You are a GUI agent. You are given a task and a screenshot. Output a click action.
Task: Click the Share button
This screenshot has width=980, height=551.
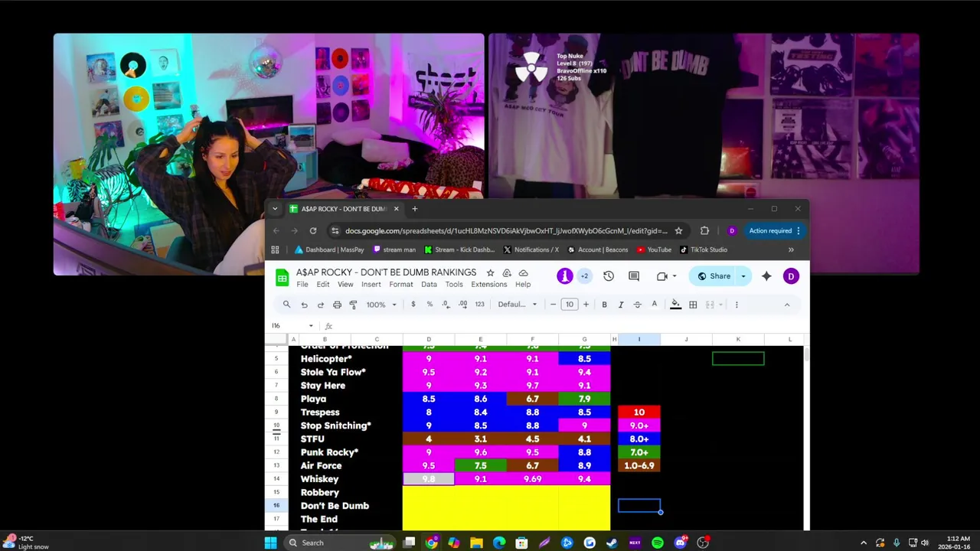(714, 276)
